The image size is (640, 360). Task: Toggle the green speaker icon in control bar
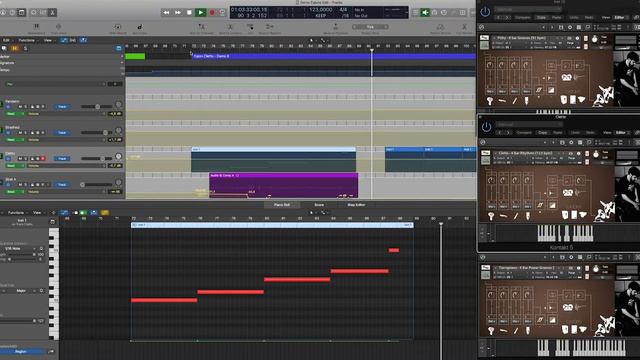425,13
